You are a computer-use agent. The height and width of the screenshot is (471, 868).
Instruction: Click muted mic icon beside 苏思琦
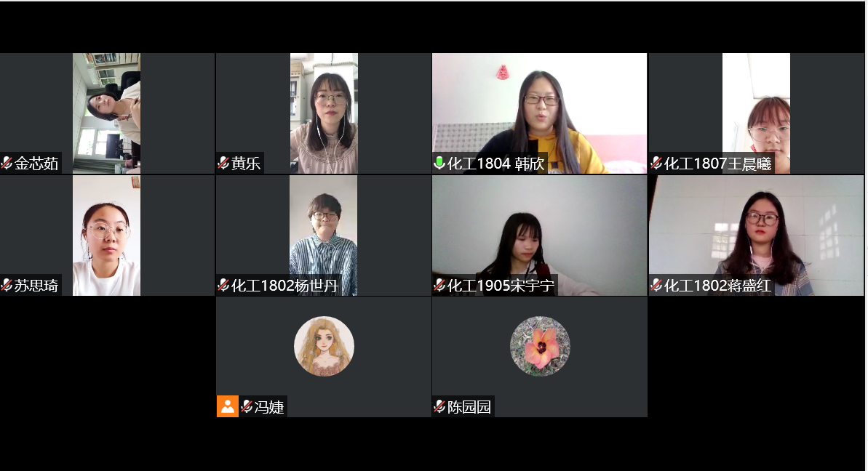7,285
